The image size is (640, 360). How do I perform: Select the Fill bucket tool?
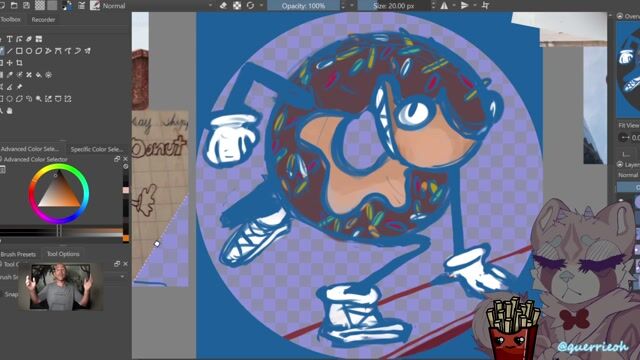(38, 75)
